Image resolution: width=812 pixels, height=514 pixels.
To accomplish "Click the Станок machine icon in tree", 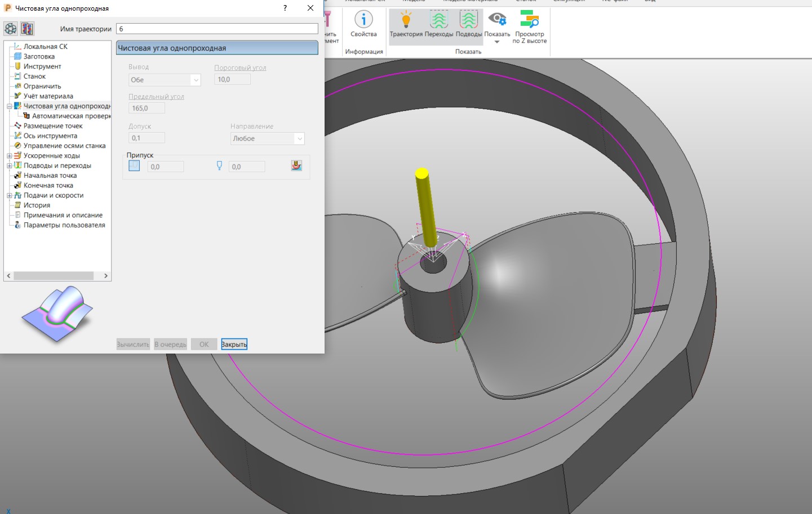I will click(x=17, y=76).
